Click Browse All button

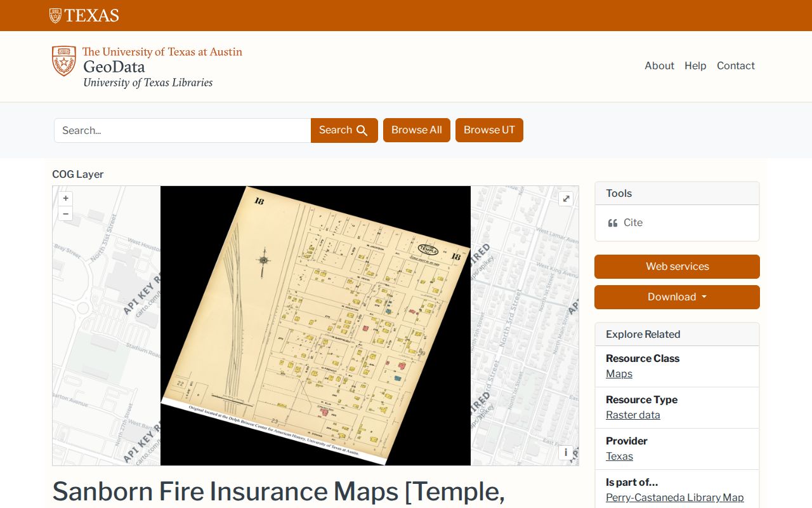(417, 130)
